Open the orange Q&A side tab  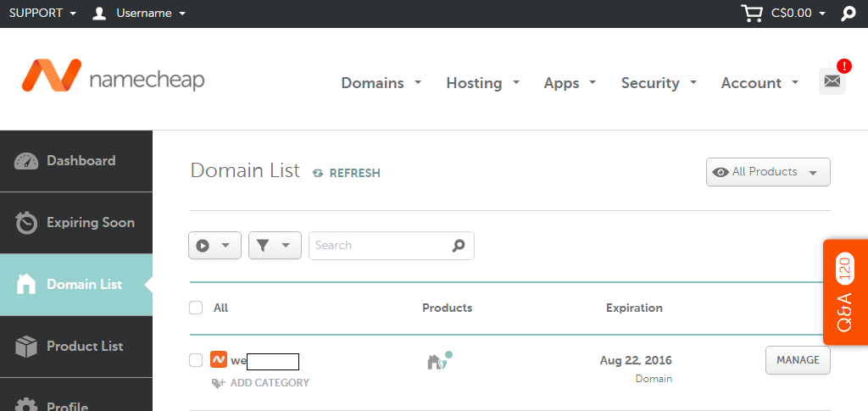845,292
